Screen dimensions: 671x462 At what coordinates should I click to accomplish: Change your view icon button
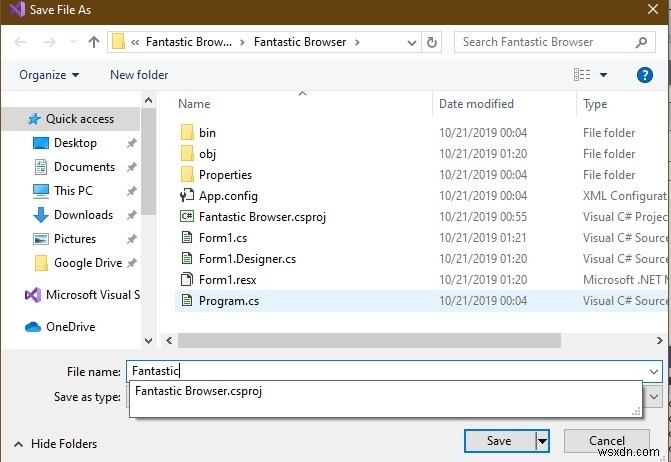pyautogui.click(x=582, y=75)
